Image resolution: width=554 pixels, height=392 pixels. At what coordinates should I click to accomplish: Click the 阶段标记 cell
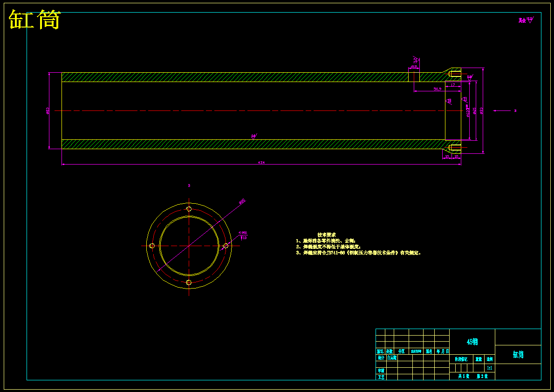click(461, 359)
